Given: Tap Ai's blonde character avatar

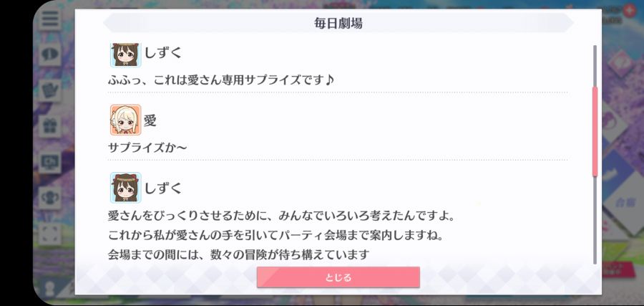Looking at the screenshot, I should [126, 120].
